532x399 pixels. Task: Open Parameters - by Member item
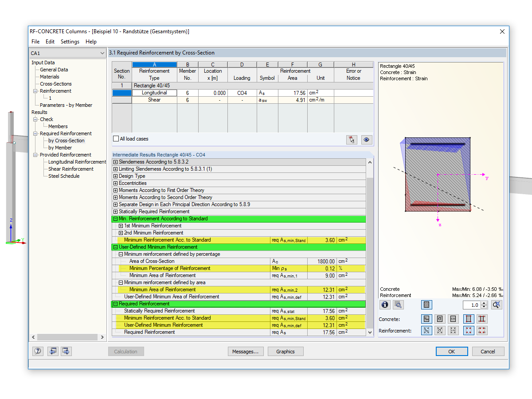pos(66,105)
